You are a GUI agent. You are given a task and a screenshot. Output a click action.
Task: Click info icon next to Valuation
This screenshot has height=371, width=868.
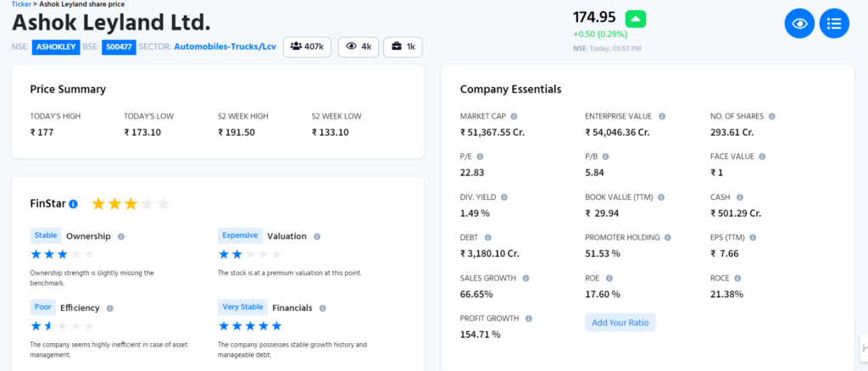(317, 236)
